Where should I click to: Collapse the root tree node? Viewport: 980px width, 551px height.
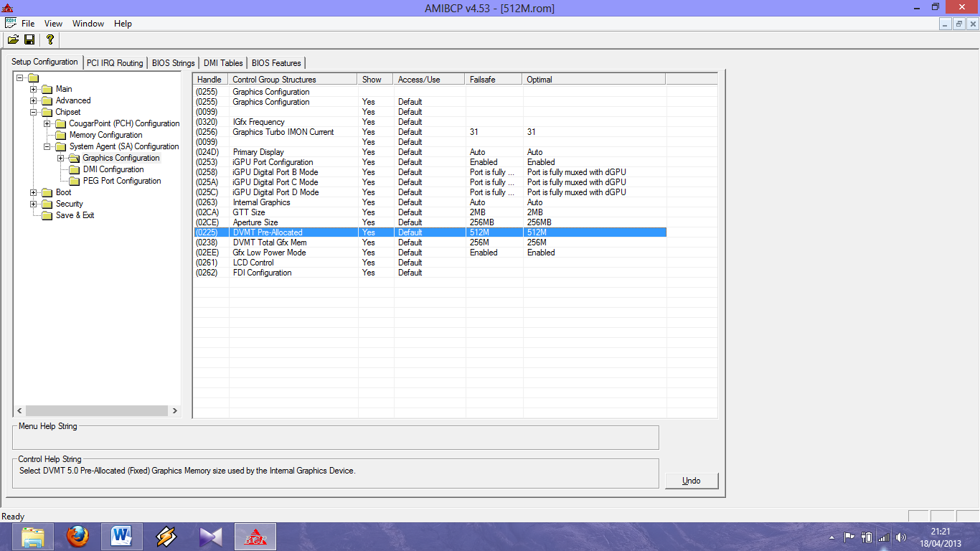click(19, 77)
